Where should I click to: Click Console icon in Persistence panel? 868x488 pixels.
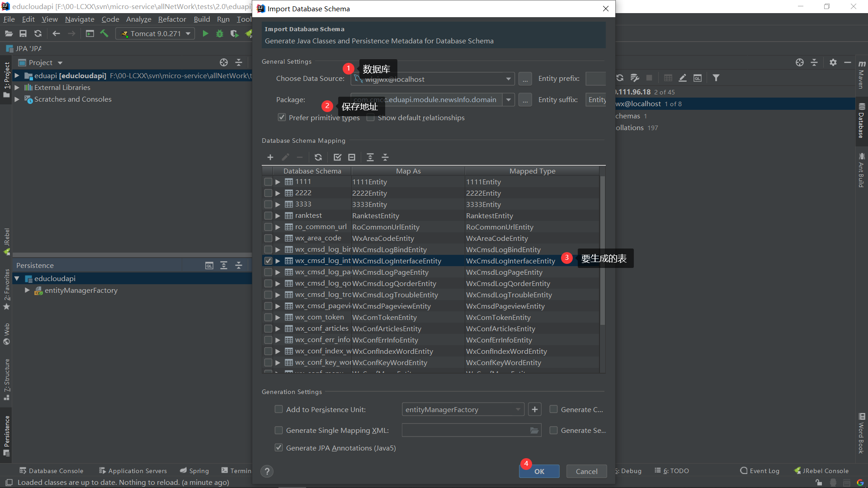209,265
